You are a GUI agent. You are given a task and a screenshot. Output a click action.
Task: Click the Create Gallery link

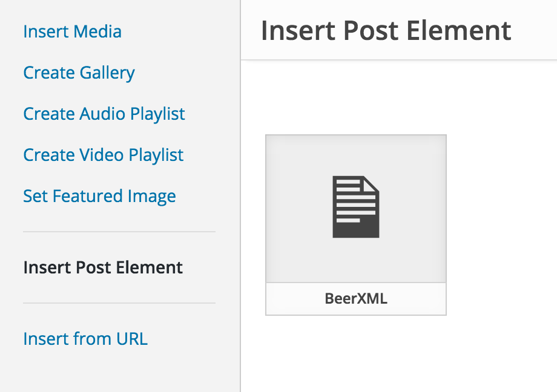(x=79, y=73)
